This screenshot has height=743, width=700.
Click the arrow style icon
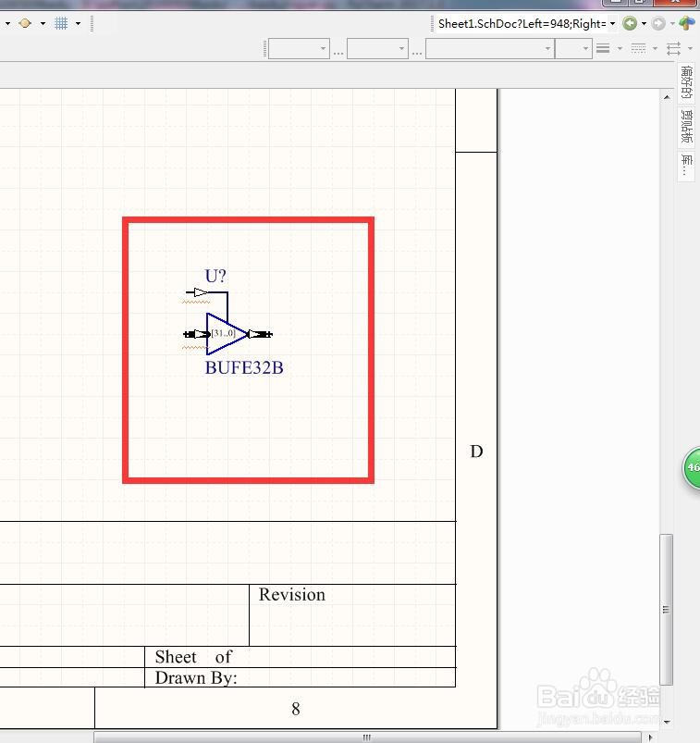pyautogui.click(x=673, y=48)
